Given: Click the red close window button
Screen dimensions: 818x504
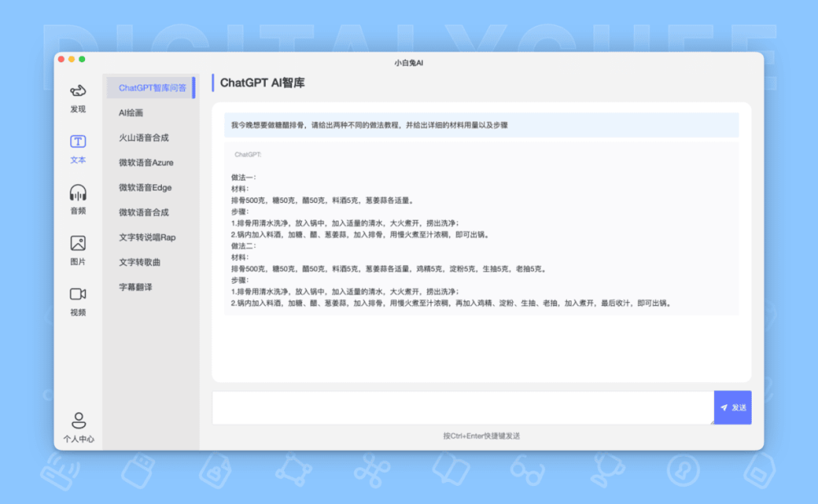Looking at the screenshot, I should [61, 60].
